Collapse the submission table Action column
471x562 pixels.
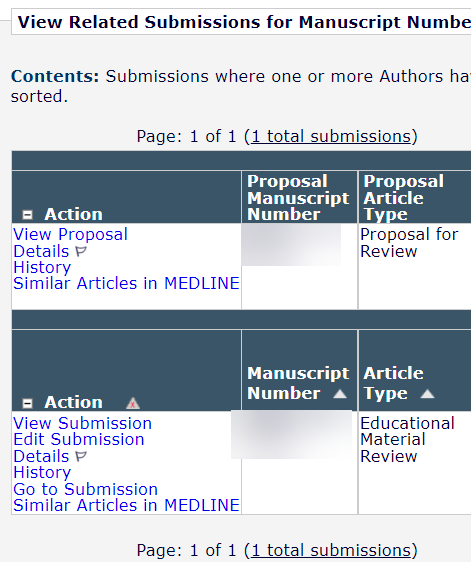coord(28,403)
